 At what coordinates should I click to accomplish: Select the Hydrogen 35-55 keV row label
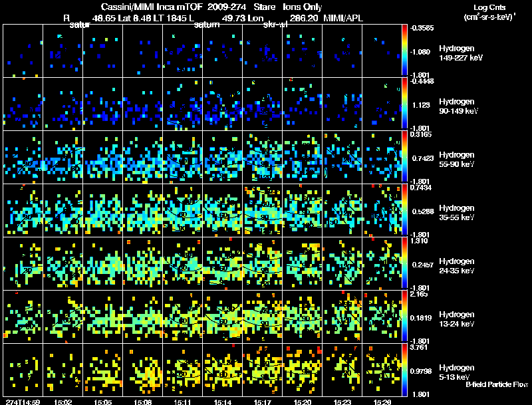coord(457,213)
